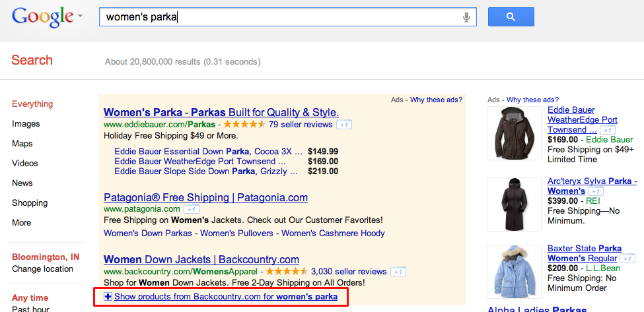Switch to Shopping results
Viewport: 644px width, 312px height.
point(30,203)
